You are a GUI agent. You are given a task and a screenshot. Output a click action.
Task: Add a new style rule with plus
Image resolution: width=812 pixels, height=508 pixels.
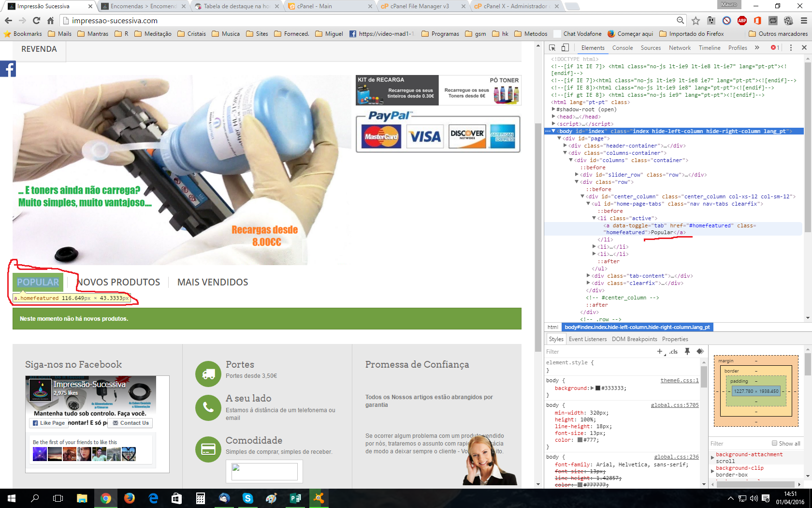click(660, 351)
